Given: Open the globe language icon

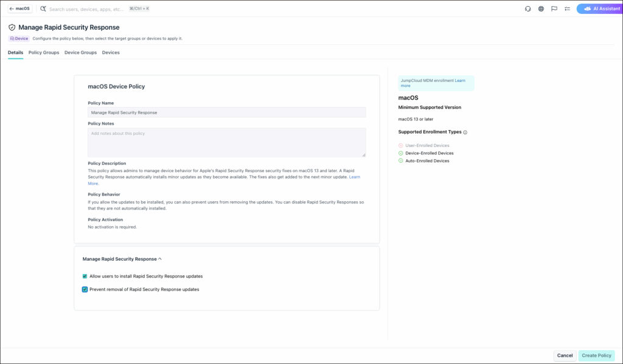Looking at the screenshot, I should [541, 9].
